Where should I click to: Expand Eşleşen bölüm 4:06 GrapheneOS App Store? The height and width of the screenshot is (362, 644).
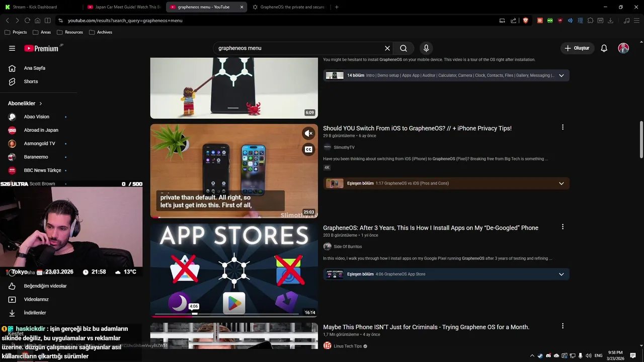446,274
